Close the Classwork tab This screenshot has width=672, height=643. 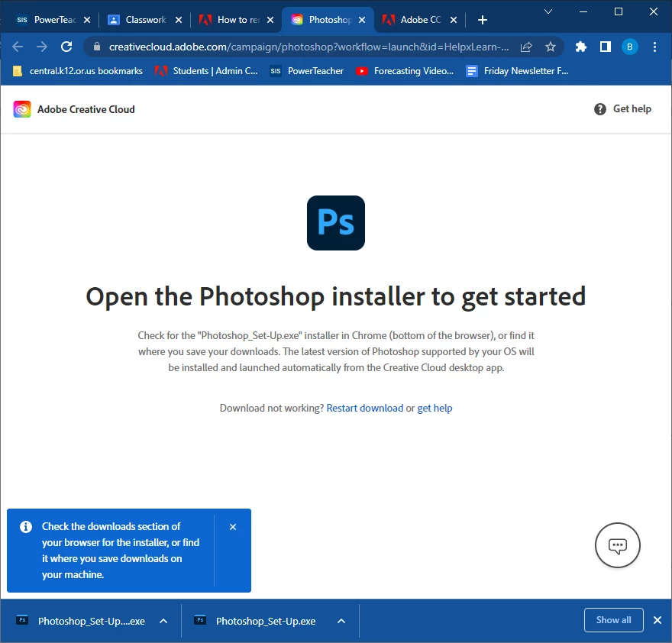(179, 20)
